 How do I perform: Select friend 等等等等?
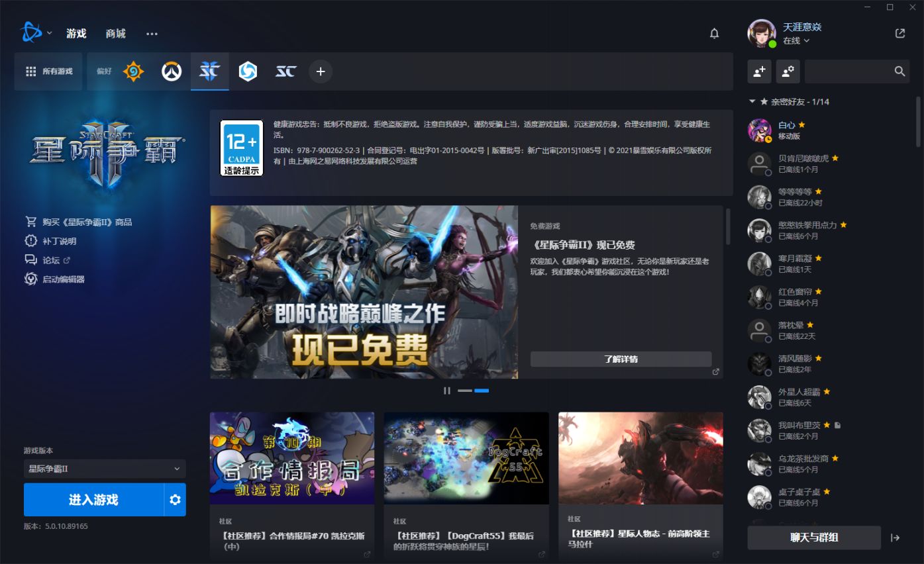pyautogui.click(x=828, y=197)
